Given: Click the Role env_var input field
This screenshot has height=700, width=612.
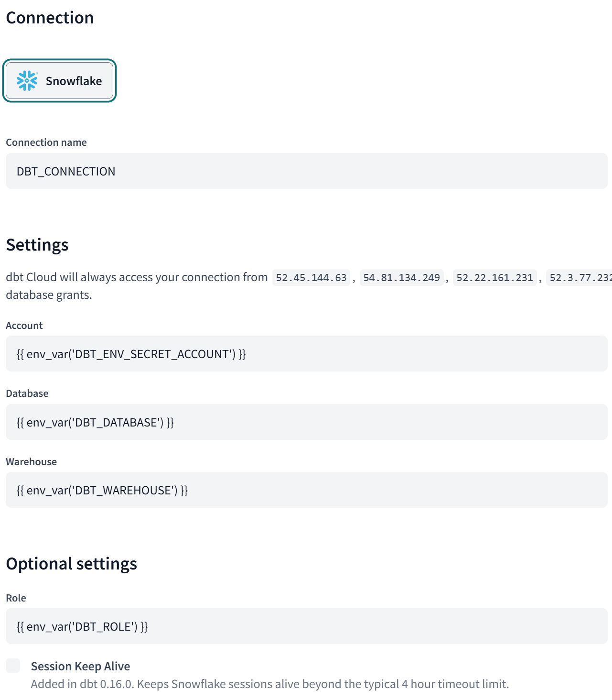Looking at the screenshot, I should coord(307,626).
